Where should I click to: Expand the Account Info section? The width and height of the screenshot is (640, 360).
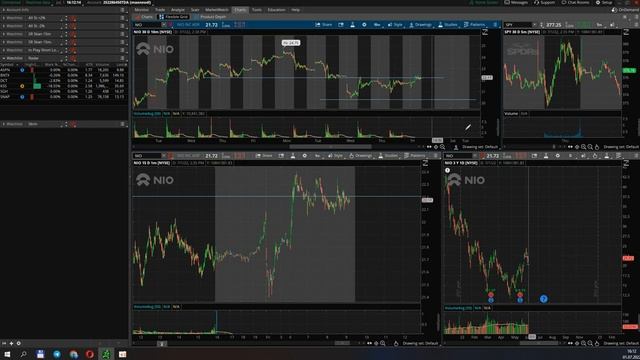4,10
